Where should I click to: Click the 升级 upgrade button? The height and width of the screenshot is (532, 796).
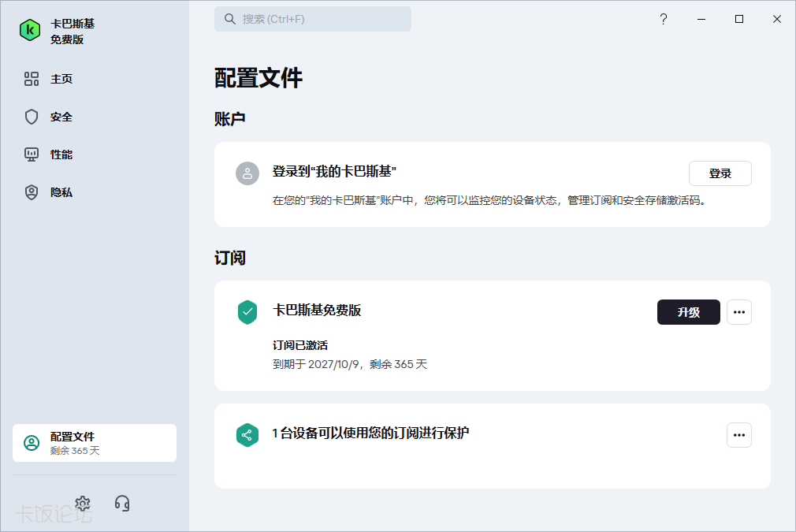pyautogui.click(x=688, y=312)
